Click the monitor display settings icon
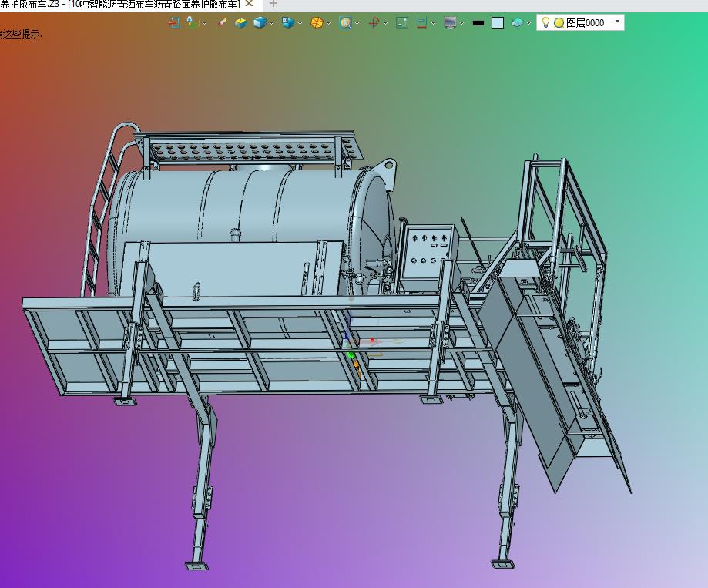 [x=450, y=23]
